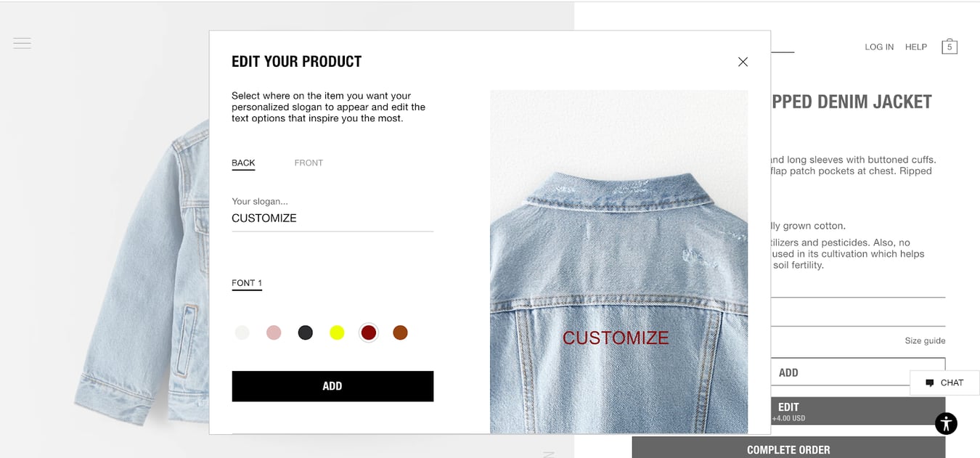Screen dimensions: 980x458
Task: Open the CHAT support widget
Action: pyautogui.click(x=944, y=383)
